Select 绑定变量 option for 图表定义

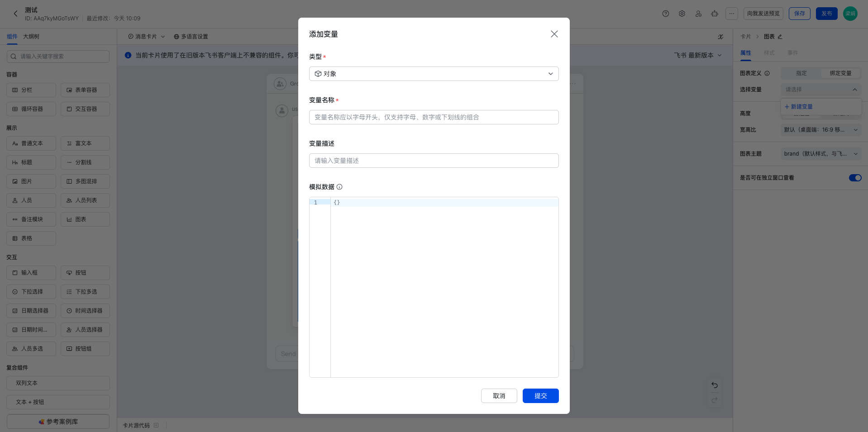point(840,73)
